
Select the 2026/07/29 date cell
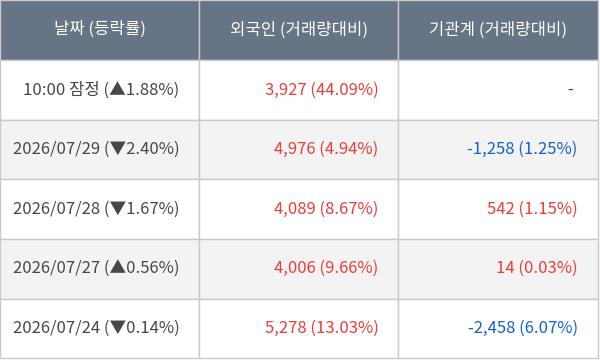(56, 148)
